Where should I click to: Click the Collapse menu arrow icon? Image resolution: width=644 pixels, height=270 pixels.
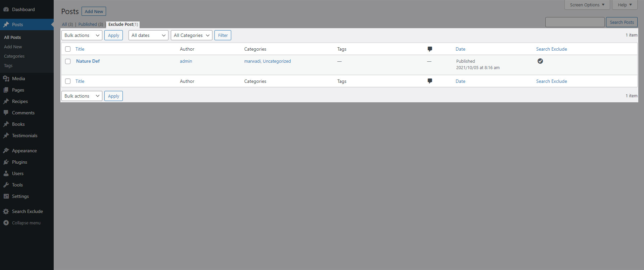(x=6, y=223)
